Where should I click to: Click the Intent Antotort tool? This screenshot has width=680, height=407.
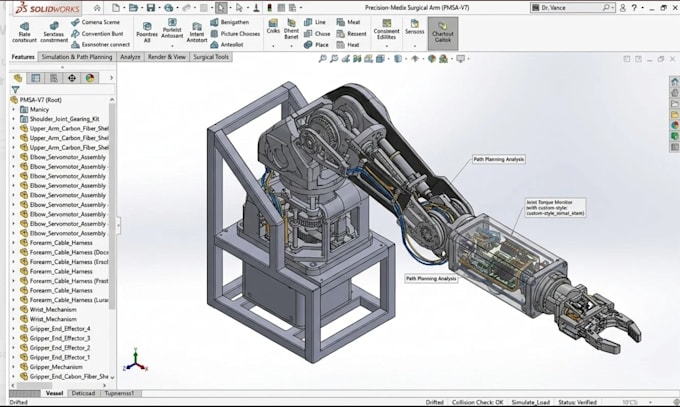[x=197, y=33]
